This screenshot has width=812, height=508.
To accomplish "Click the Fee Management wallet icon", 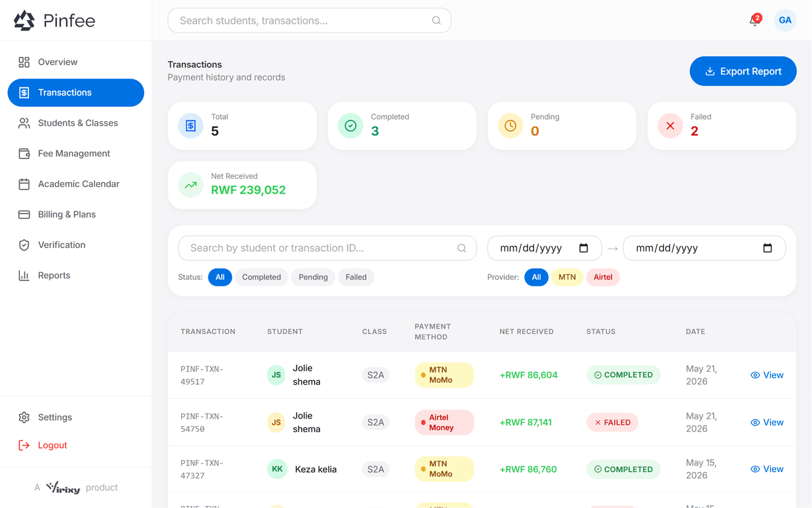I will point(24,154).
